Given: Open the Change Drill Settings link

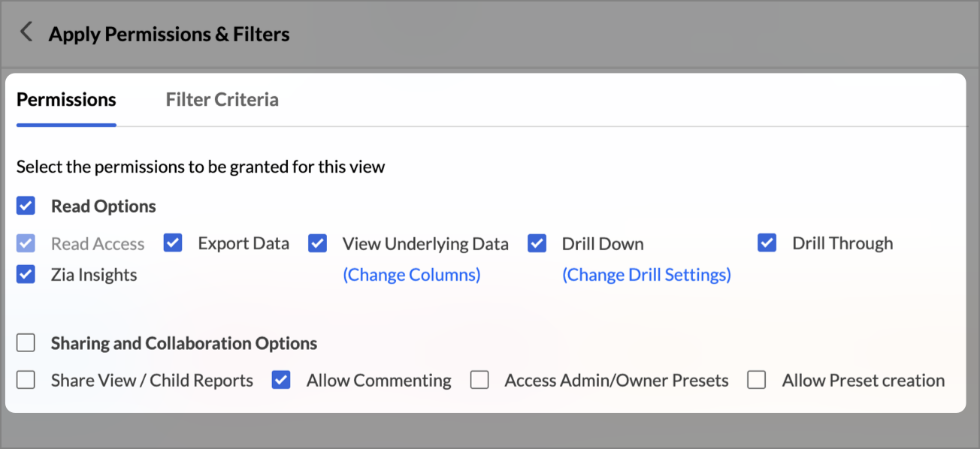Looking at the screenshot, I should coord(646,275).
